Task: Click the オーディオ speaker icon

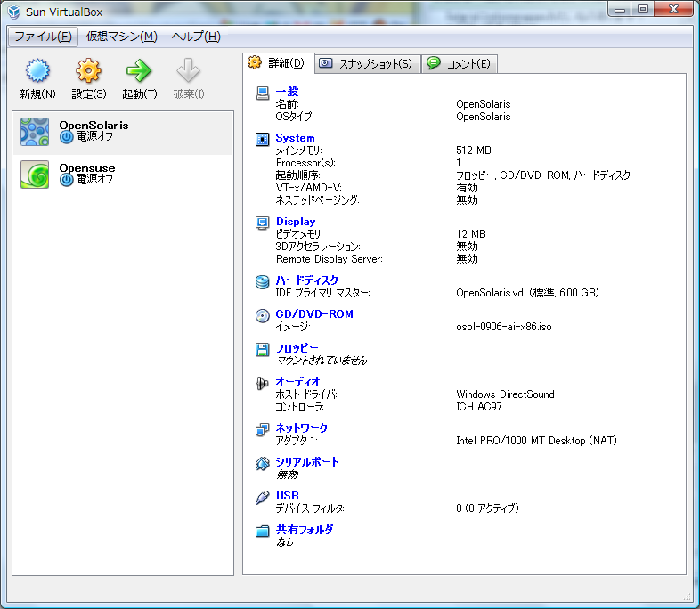Action: [x=263, y=383]
